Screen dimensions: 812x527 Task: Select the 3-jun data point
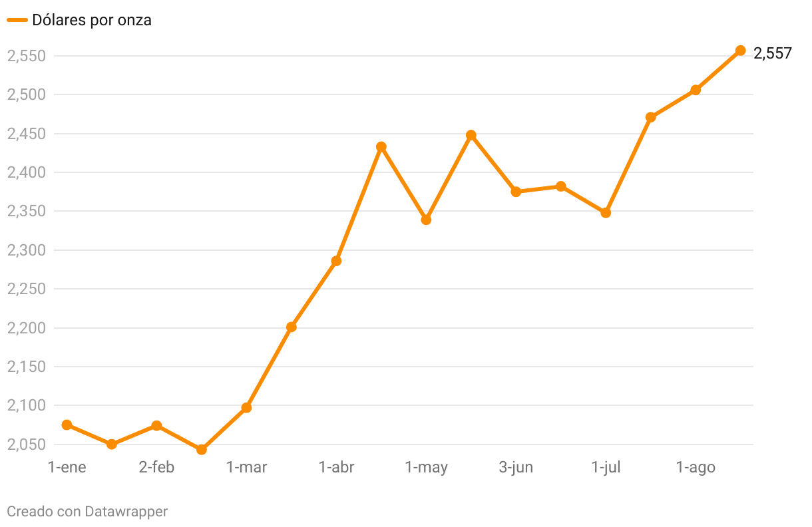click(x=516, y=192)
